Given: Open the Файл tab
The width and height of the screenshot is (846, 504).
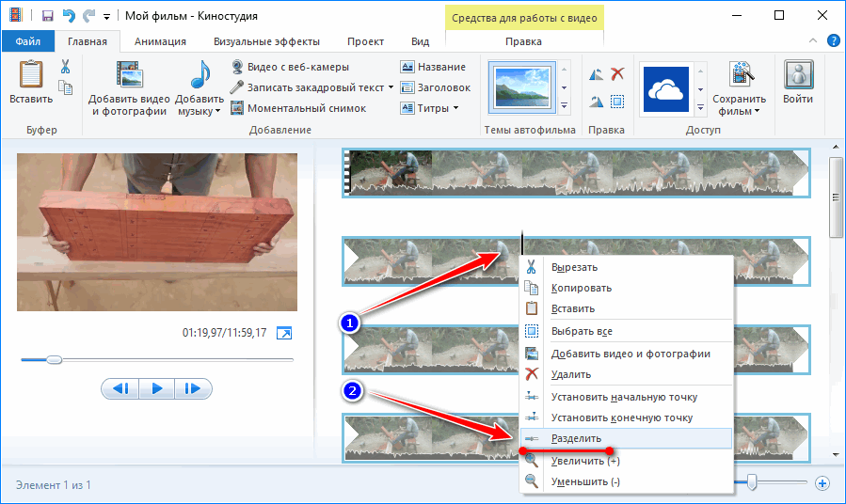Looking at the screenshot, I should pos(28,41).
